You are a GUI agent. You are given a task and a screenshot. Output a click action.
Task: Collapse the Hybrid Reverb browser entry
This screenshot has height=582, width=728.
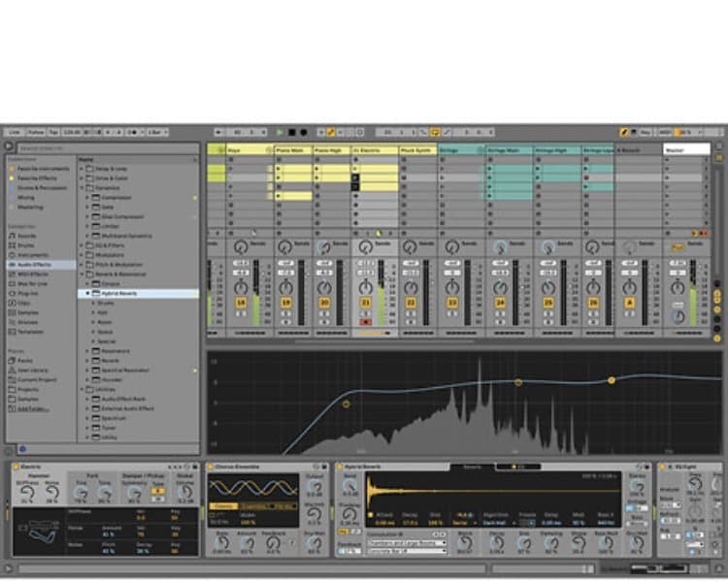click(87, 293)
